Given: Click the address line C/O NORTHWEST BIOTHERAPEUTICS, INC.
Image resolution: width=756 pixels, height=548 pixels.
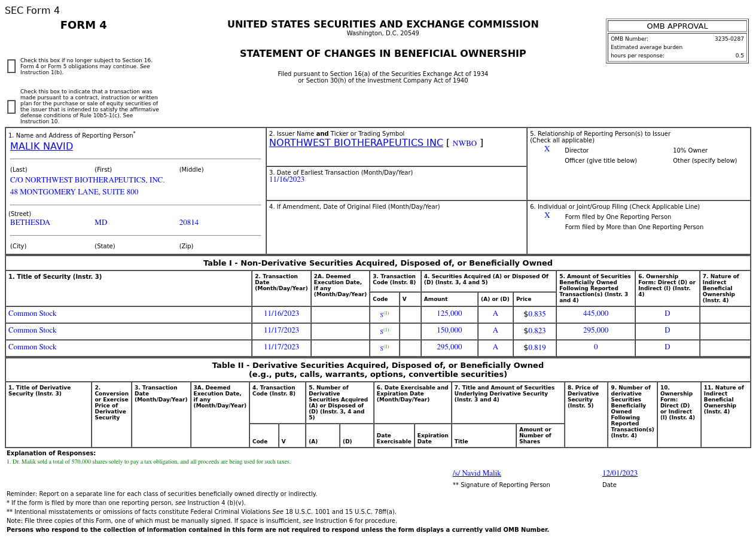Looking at the screenshot, I should [x=87, y=180].
